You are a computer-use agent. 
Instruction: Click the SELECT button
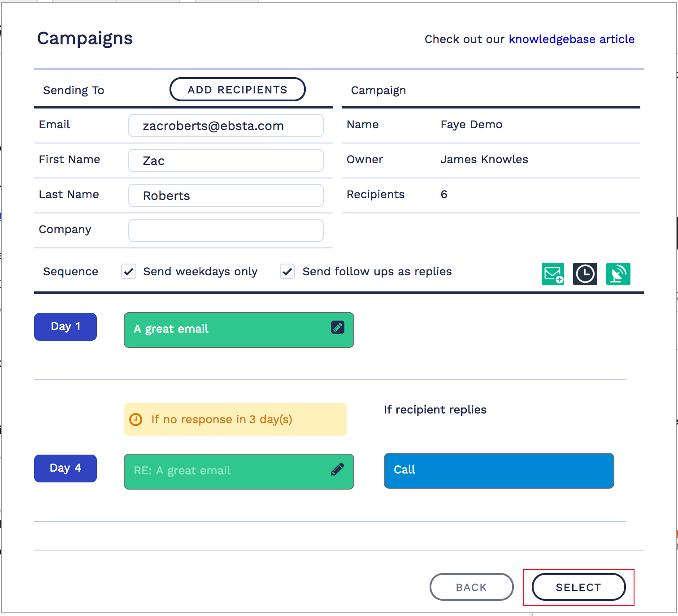point(578,587)
